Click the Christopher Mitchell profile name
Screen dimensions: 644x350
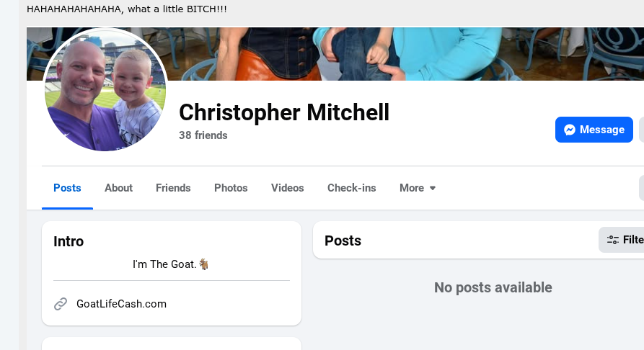(284, 112)
